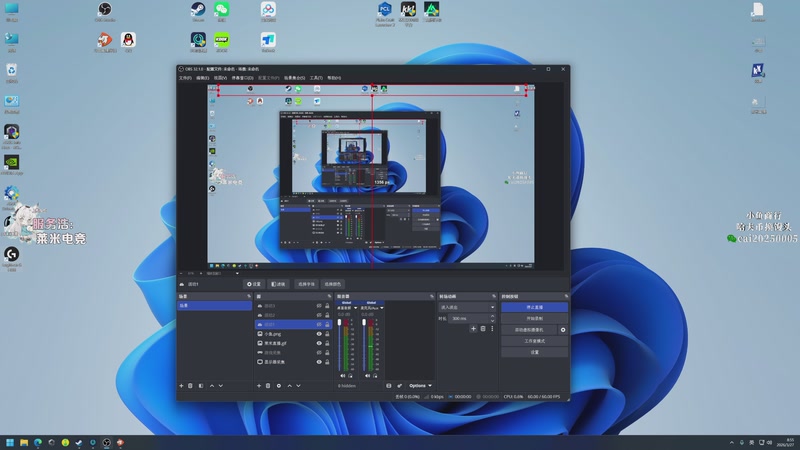Screen dimensions: 800x450
Task: Expand the scene transition type dropdown
Action: (467, 307)
